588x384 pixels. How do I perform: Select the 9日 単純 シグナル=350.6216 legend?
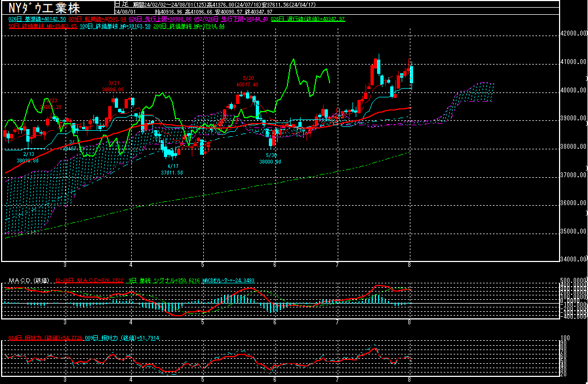(164, 281)
